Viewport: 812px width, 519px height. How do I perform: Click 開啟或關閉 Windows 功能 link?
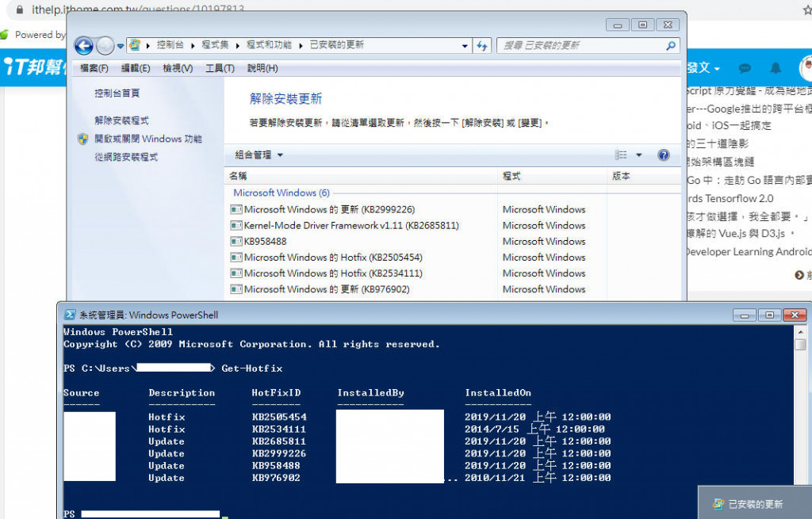(x=148, y=139)
